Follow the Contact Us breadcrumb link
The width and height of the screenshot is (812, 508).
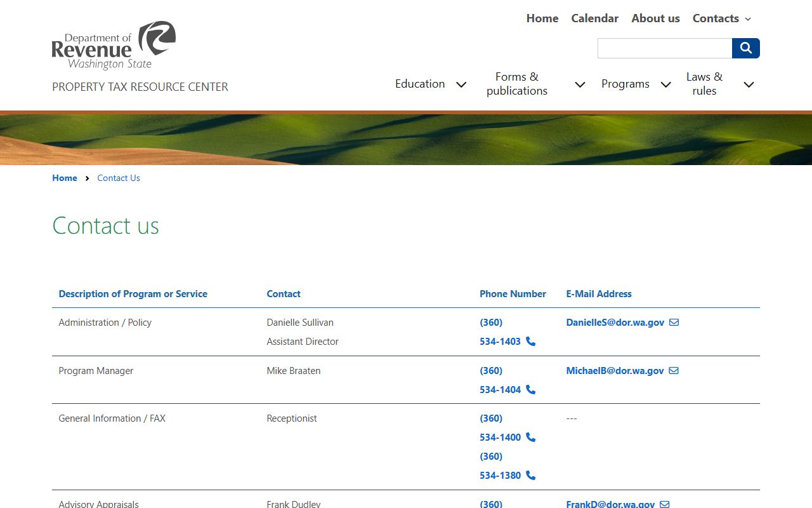tap(119, 178)
